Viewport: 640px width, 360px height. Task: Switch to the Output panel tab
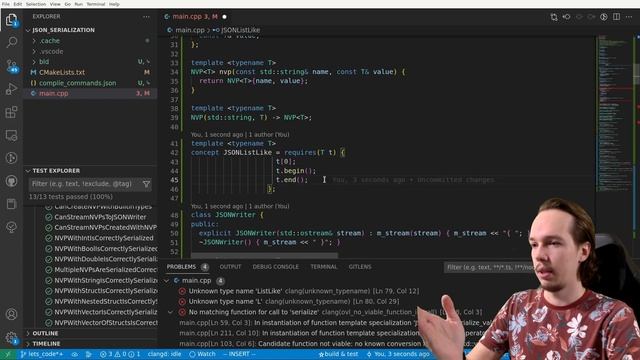pyautogui.click(x=230, y=267)
